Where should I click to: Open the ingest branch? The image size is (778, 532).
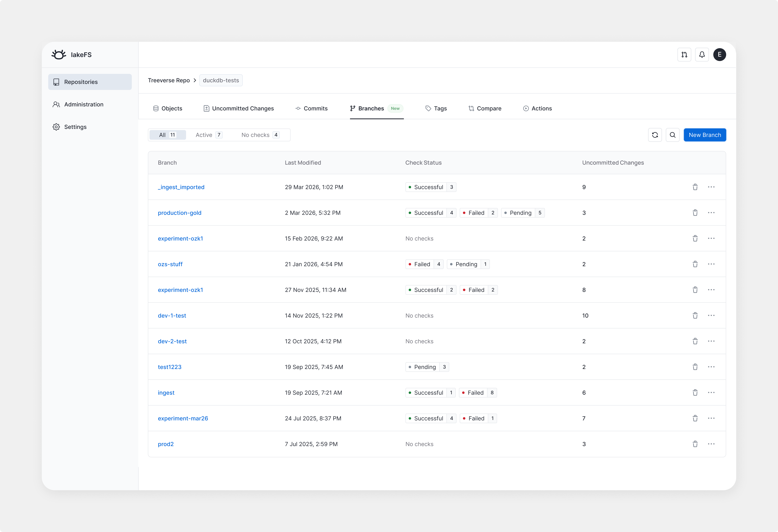point(166,392)
